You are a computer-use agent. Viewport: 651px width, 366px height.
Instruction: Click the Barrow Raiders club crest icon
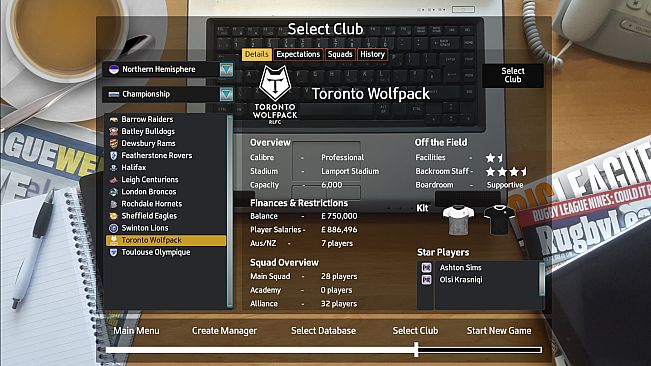pos(113,120)
